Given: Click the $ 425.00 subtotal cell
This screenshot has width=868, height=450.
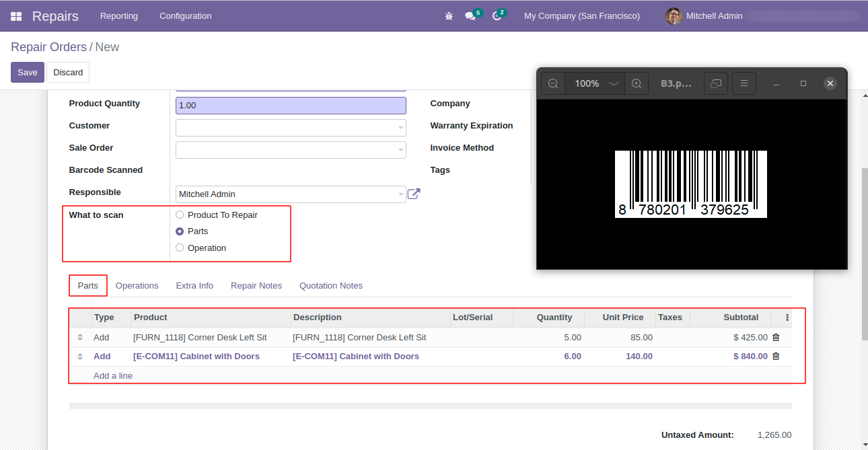Looking at the screenshot, I should [730, 338].
